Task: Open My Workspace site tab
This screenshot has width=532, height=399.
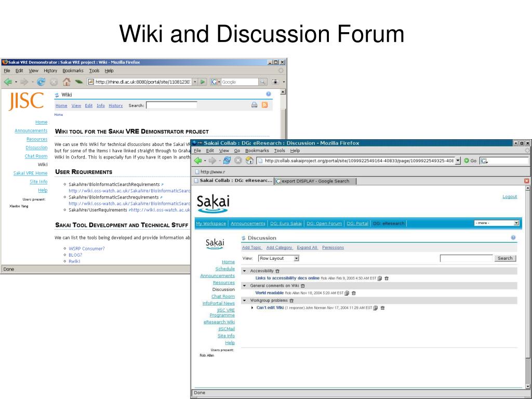Action: tap(211, 223)
